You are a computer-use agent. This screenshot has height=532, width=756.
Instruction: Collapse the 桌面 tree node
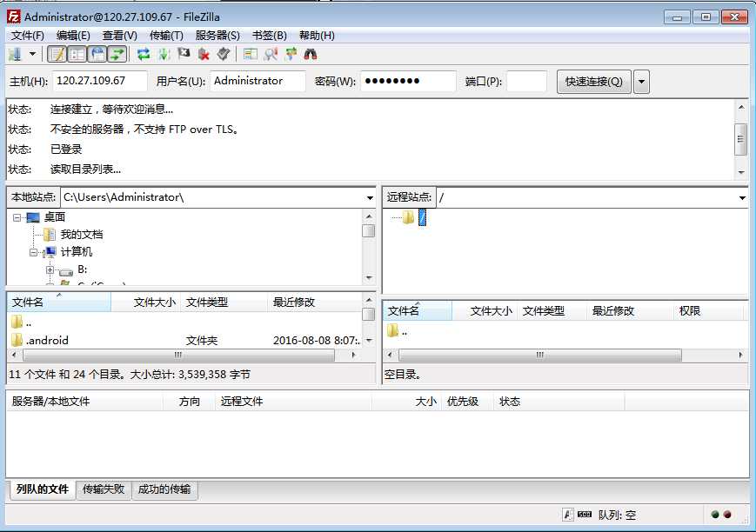click(17, 218)
